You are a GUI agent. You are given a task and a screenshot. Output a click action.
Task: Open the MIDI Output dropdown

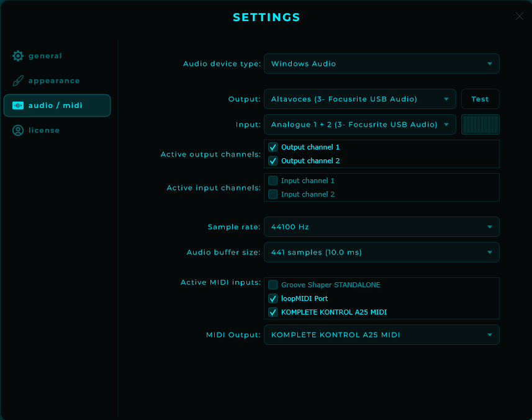coord(382,335)
